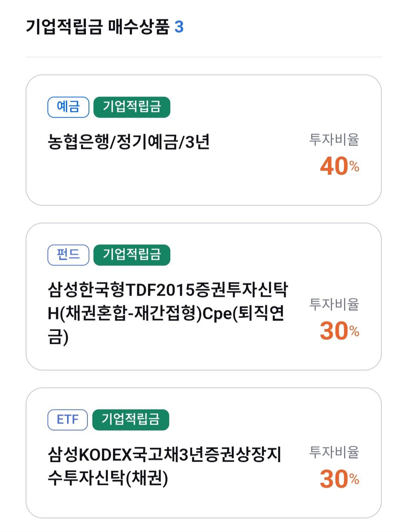
Task: Tap 투자비율 label in the 농협은행 card
Action: pos(334,140)
